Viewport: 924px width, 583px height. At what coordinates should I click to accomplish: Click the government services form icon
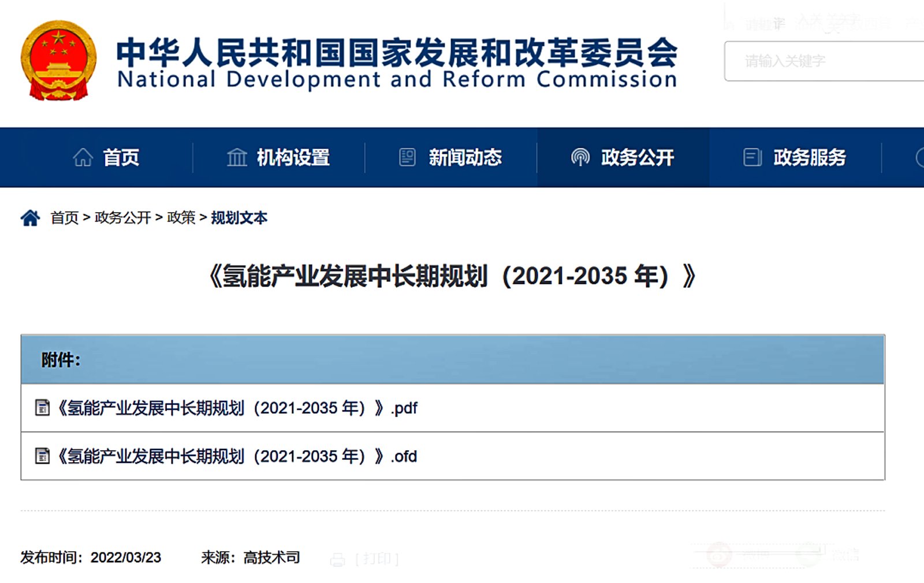[x=752, y=157]
